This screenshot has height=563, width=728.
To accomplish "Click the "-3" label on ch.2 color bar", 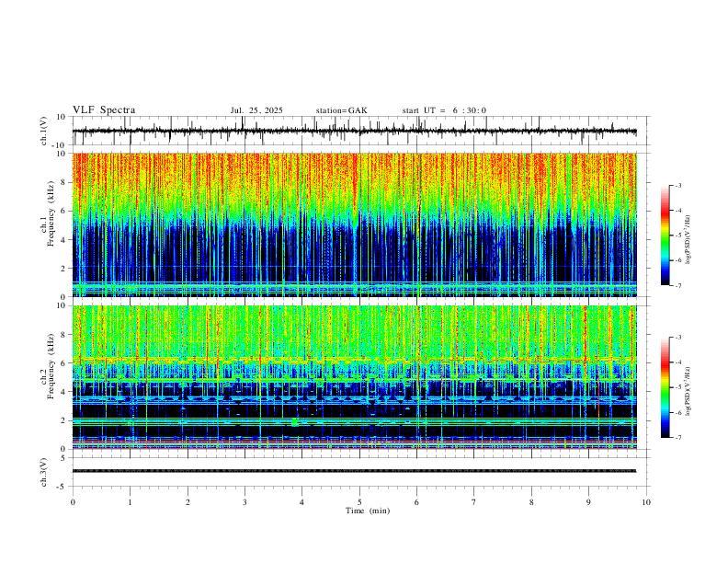I will [x=678, y=338].
